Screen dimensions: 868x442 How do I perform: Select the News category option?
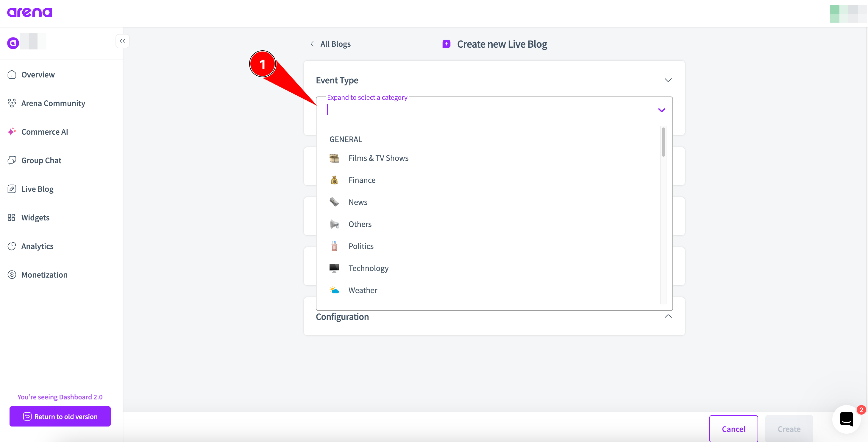pos(357,202)
